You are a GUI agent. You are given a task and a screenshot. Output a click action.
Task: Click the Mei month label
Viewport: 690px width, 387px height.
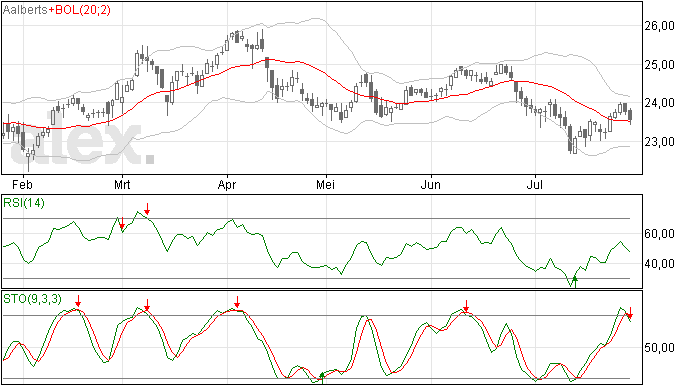[326, 184]
